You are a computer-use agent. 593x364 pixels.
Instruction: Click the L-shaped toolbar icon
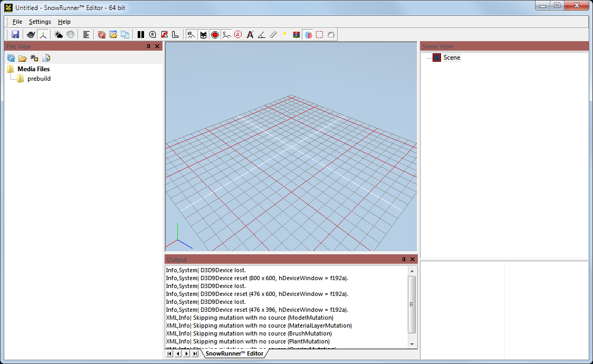click(x=176, y=35)
